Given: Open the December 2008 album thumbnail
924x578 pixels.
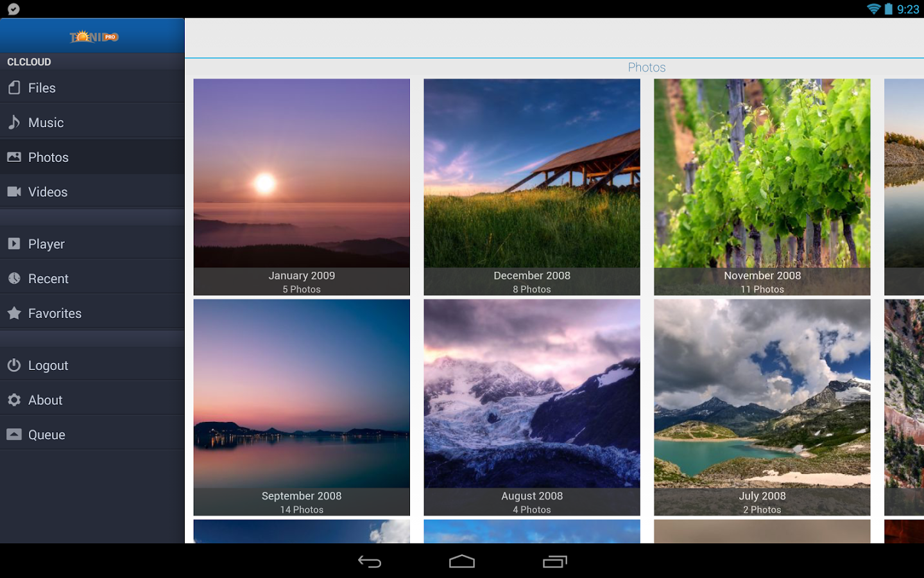Looking at the screenshot, I should point(532,187).
